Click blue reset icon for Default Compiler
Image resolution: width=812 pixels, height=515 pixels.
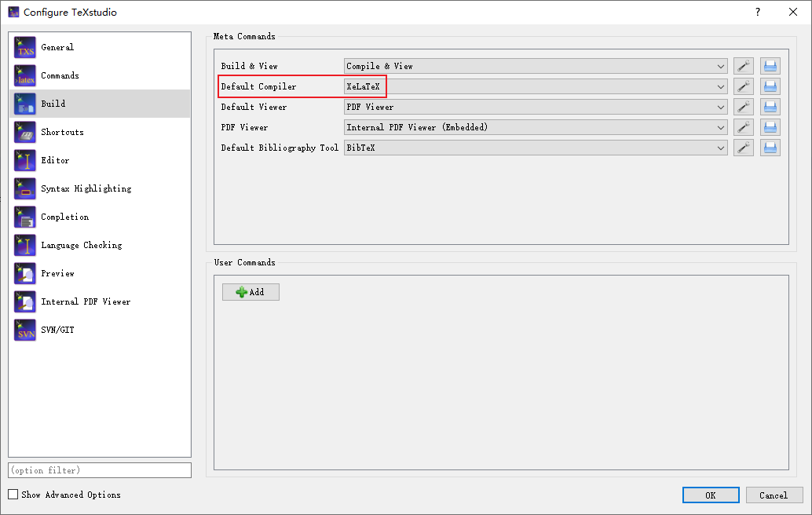(x=770, y=86)
